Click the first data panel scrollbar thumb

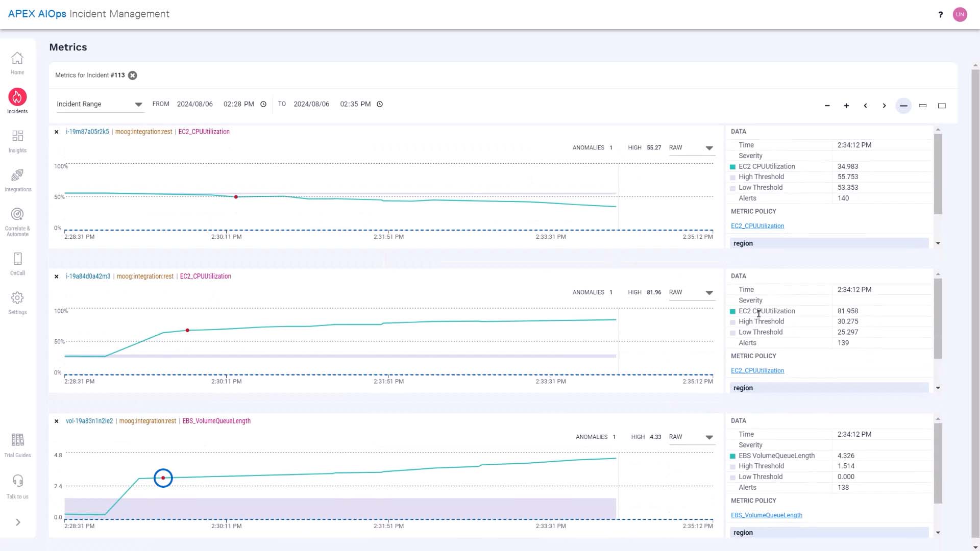938,174
